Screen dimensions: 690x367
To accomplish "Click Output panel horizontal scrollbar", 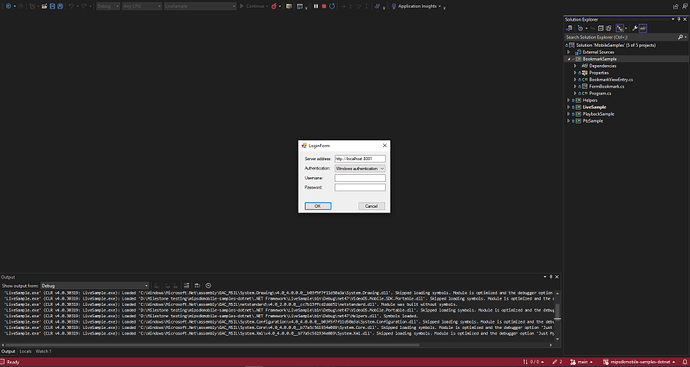I will [213, 345].
